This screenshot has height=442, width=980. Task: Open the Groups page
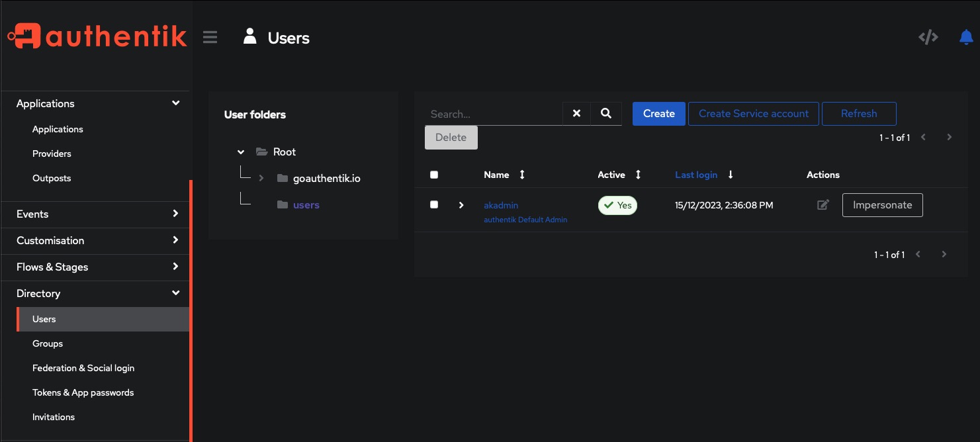coord(47,343)
